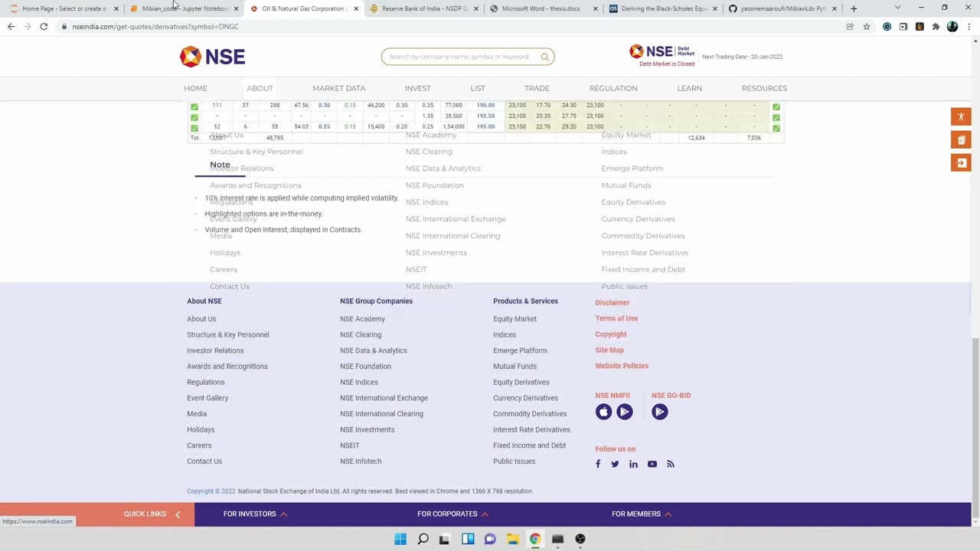Image resolution: width=980 pixels, height=551 pixels.
Task: Expand the FOR MEMBERS footer menu
Action: tap(642, 514)
